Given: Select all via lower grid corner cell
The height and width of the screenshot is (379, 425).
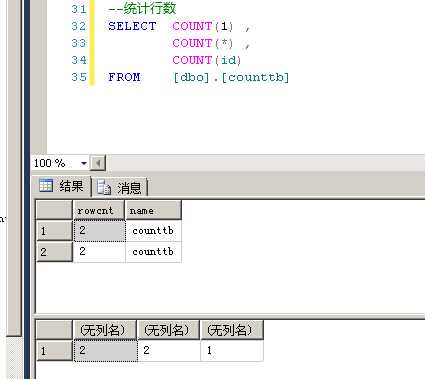Looking at the screenshot, I should tap(54, 330).
